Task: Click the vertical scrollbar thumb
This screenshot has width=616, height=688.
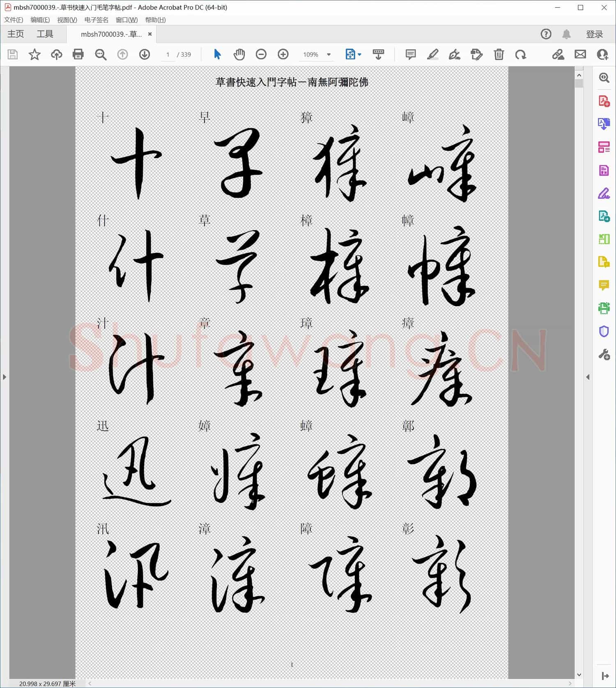Action: (579, 84)
